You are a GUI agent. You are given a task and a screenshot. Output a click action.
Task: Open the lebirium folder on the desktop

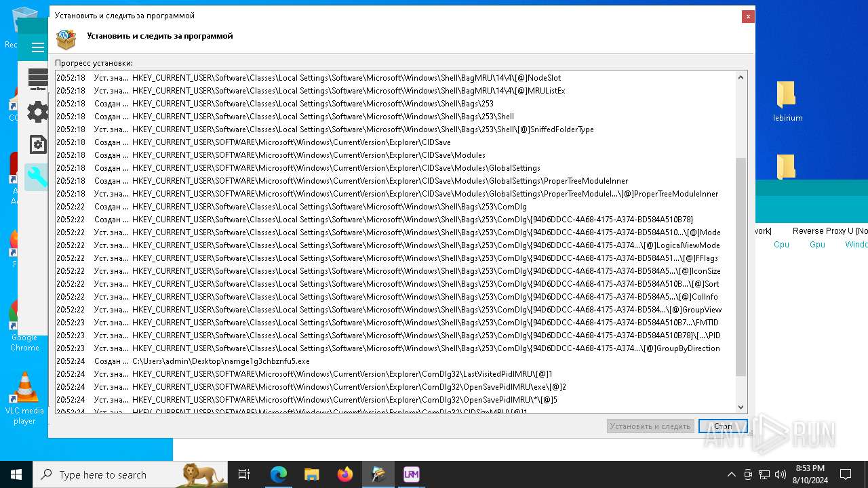pyautogui.click(x=787, y=102)
